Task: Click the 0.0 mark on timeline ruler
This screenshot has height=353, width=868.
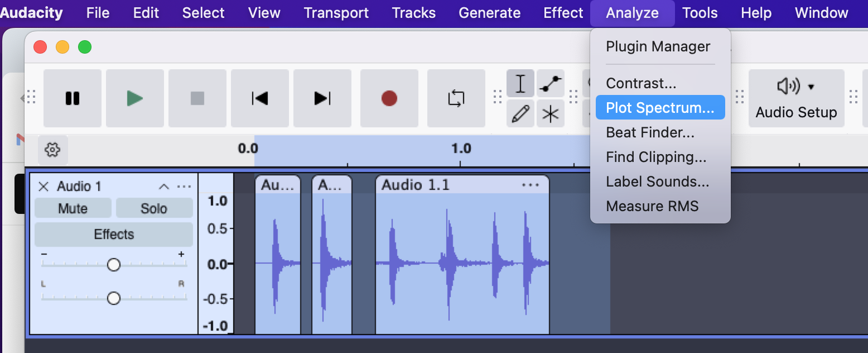Action: pos(248,149)
